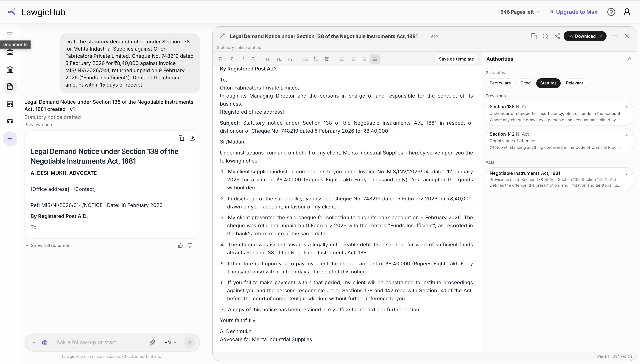Viewport: 640px width, 364px height.
Task: Collapse the Authorities panel
Action: click(629, 59)
